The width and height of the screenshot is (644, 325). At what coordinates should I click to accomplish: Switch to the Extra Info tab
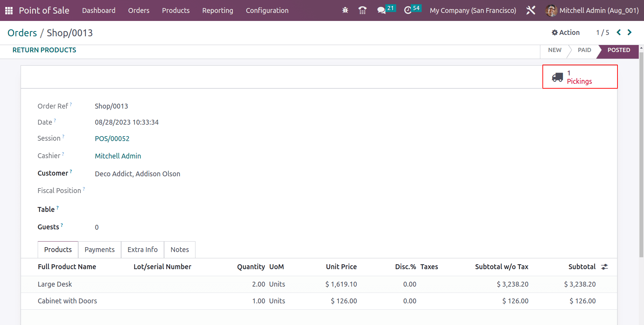142,250
